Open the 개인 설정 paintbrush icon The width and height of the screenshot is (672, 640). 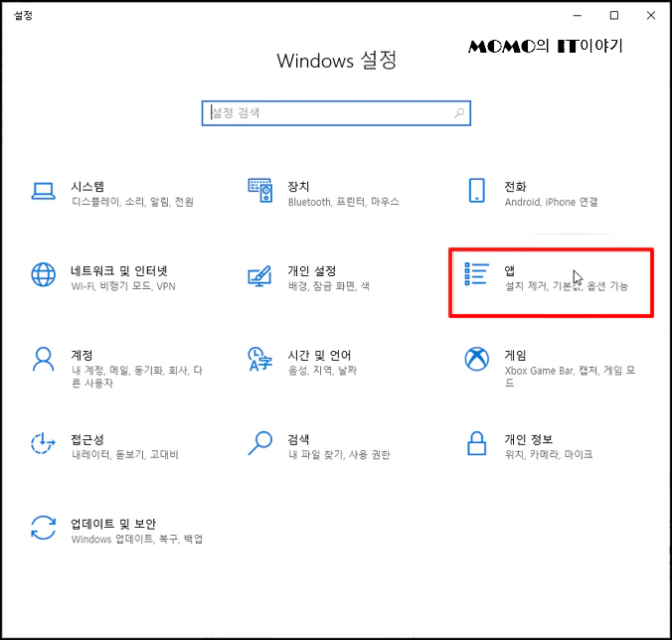[x=259, y=276]
